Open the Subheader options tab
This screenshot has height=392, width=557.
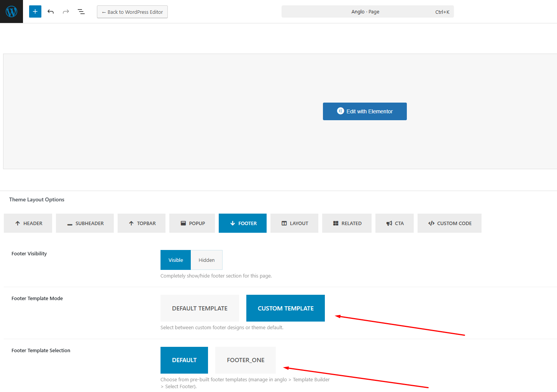(x=85, y=223)
